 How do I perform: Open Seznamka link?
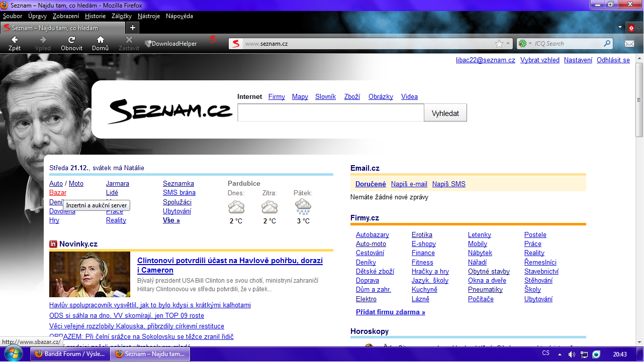point(178,183)
